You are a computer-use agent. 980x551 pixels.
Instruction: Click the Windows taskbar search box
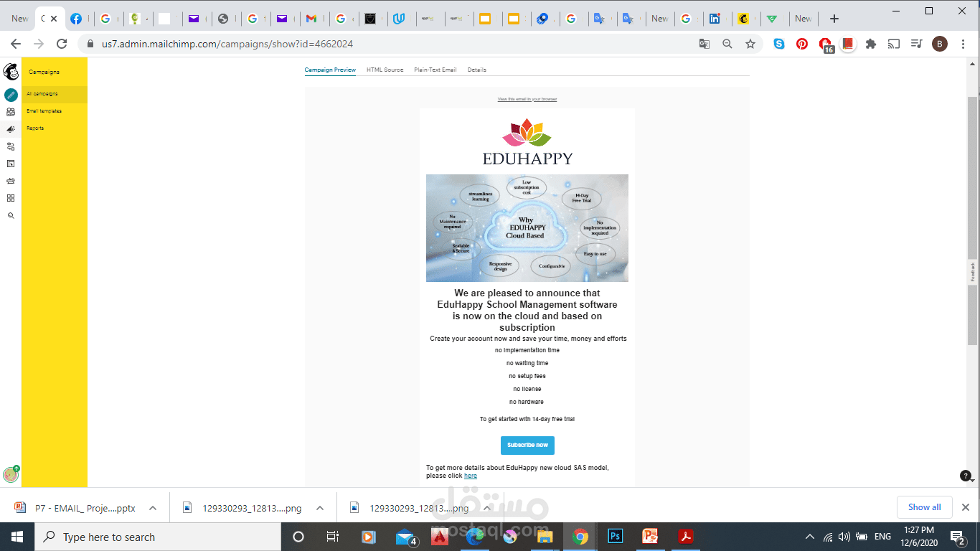point(158,537)
